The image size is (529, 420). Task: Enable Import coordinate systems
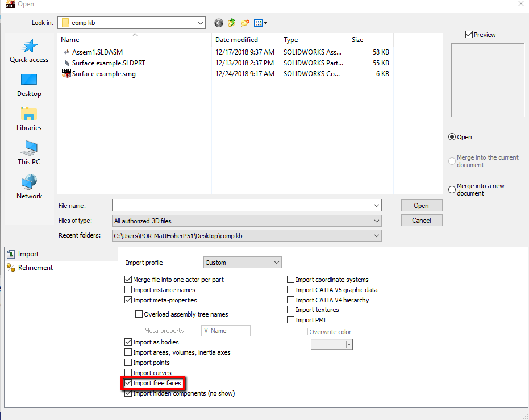(290, 279)
